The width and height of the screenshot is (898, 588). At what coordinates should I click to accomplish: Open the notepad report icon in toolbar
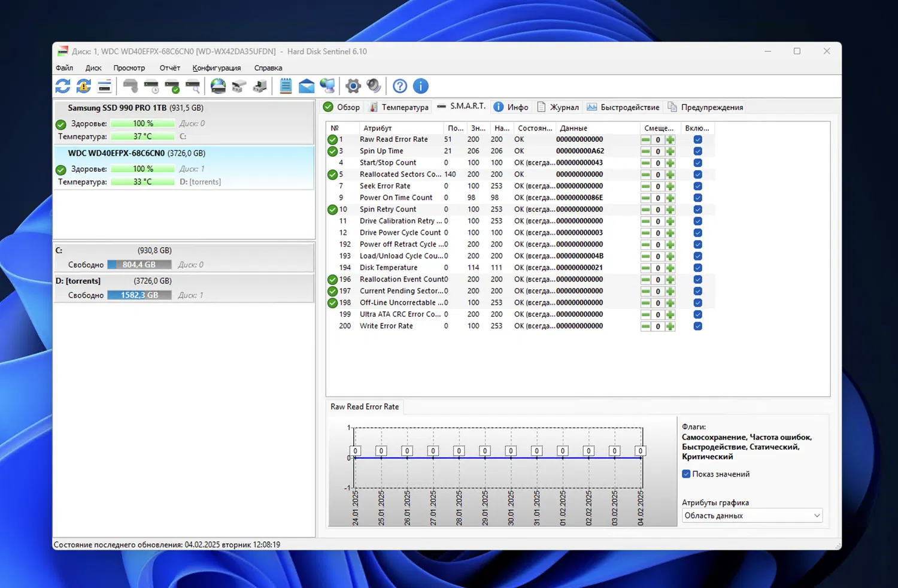286,86
